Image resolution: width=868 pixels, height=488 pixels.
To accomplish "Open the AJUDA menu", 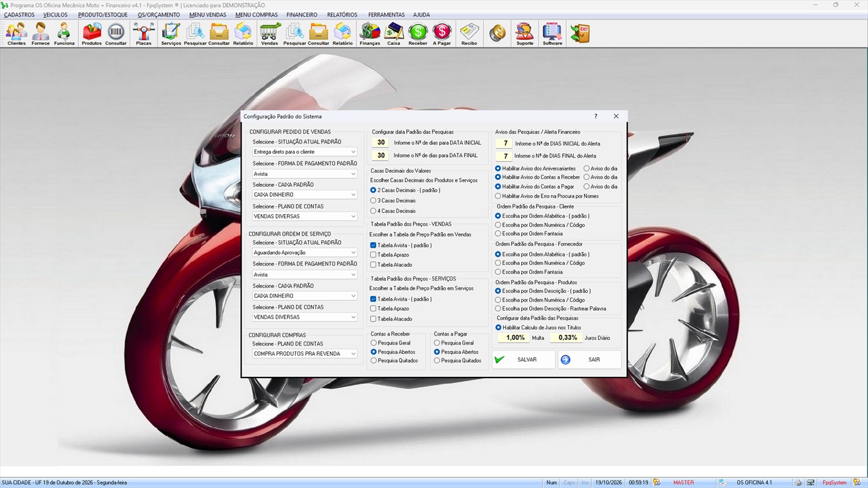I will [421, 15].
